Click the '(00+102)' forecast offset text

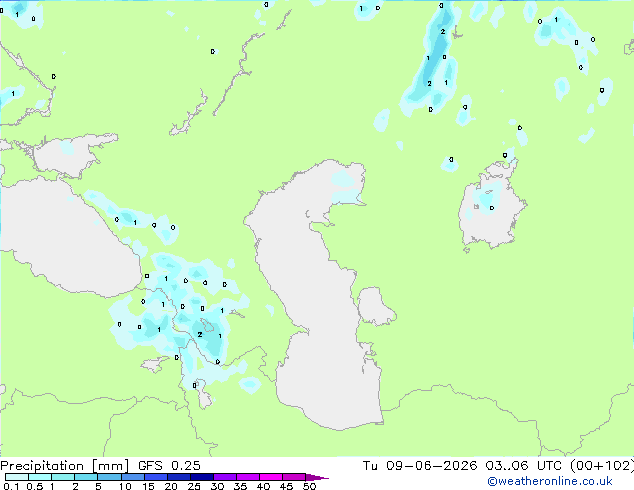pos(602,466)
